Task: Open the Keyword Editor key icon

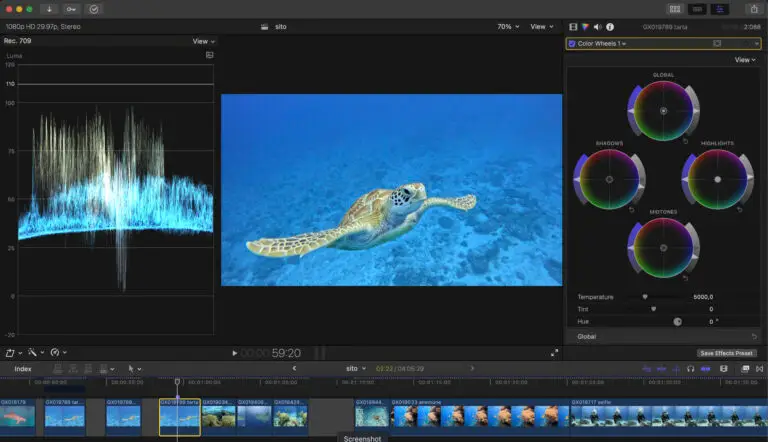Action: coord(71,9)
